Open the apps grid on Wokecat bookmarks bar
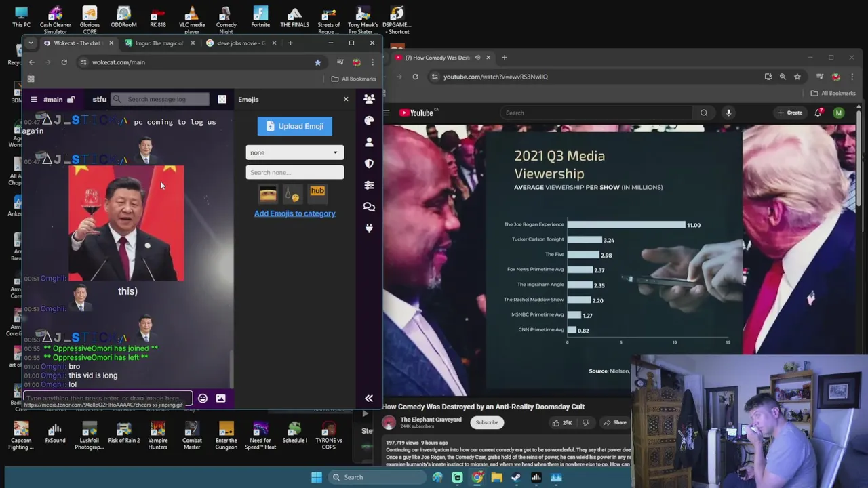Viewport: 868px width, 488px height. tap(31, 79)
